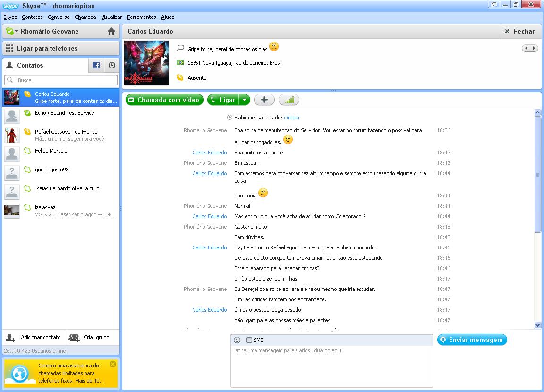The width and height of the screenshot is (544, 392).
Task: Open the Ferramentas menu
Action: (141, 17)
